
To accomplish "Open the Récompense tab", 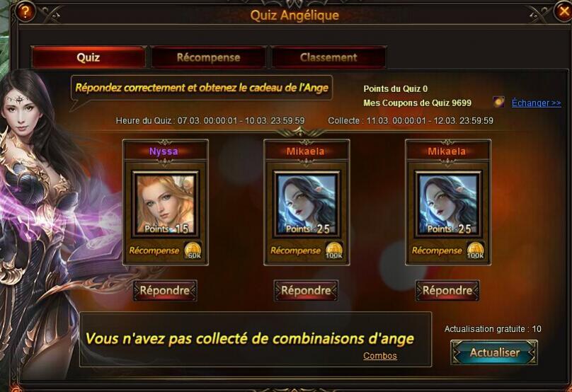I will (208, 57).
